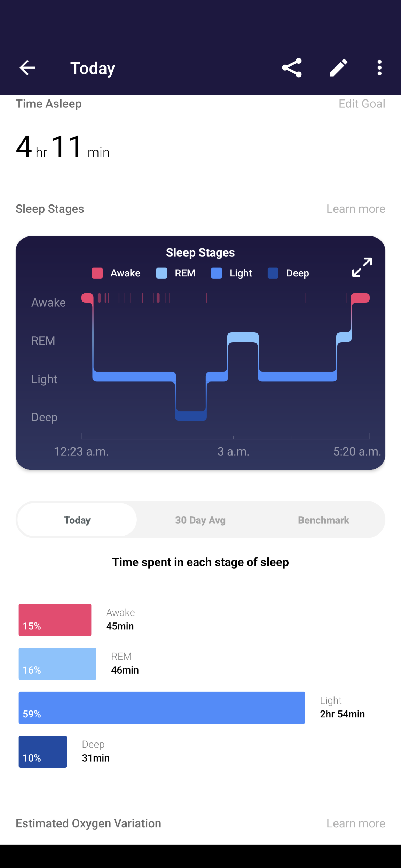The height and width of the screenshot is (868, 401).
Task: Open the share icon
Action: pyautogui.click(x=292, y=68)
